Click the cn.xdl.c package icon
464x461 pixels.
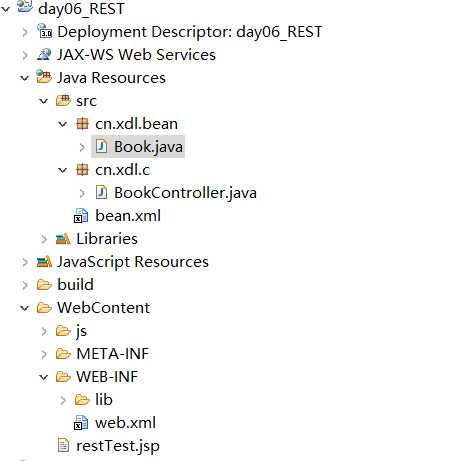(82, 170)
